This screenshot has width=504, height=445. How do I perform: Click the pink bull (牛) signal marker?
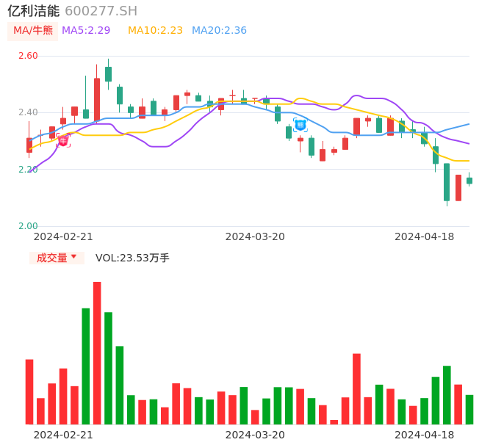(x=63, y=140)
